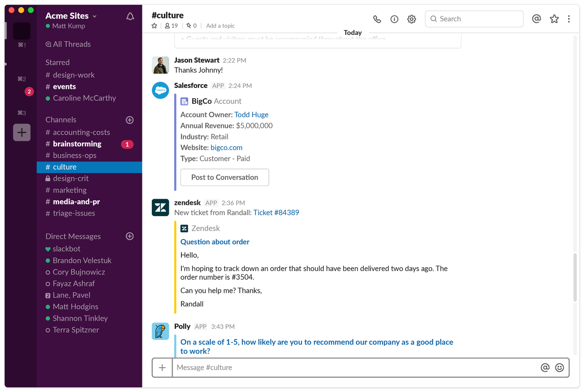Click the Post to Conversation button
Screen dimensions: 584x392
pyautogui.click(x=224, y=177)
